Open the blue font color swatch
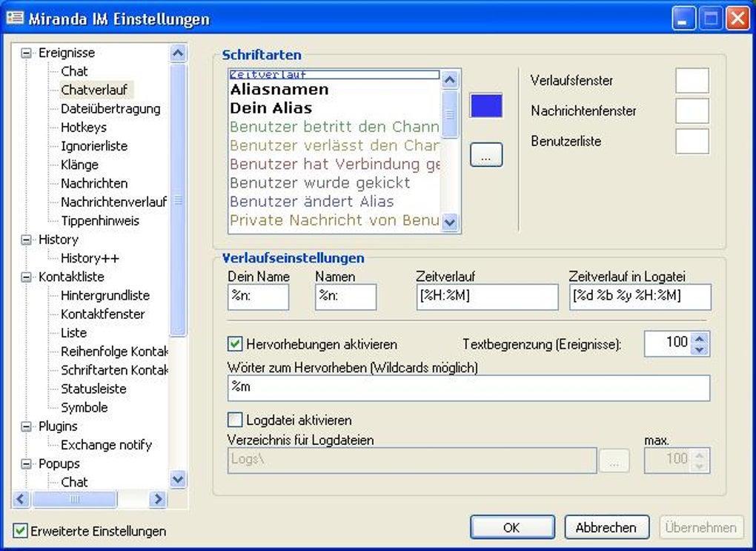Screen dimensions: 756x551 click(x=486, y=105)
